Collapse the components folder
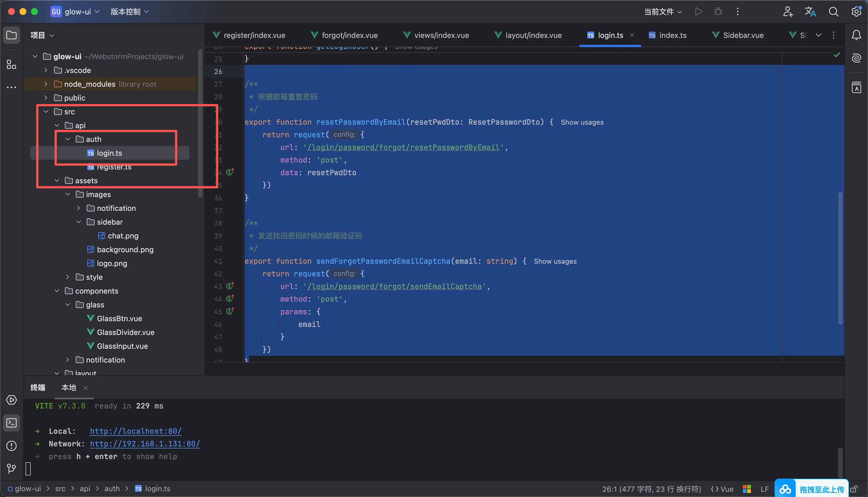The height and width of the screenshot is (497, 868). click(x=57, y=291)
